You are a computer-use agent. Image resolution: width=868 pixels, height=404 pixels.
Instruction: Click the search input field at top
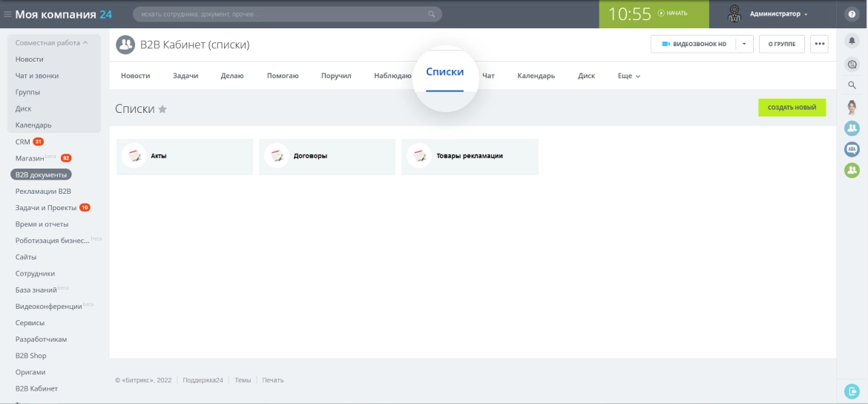click(287, 14)
